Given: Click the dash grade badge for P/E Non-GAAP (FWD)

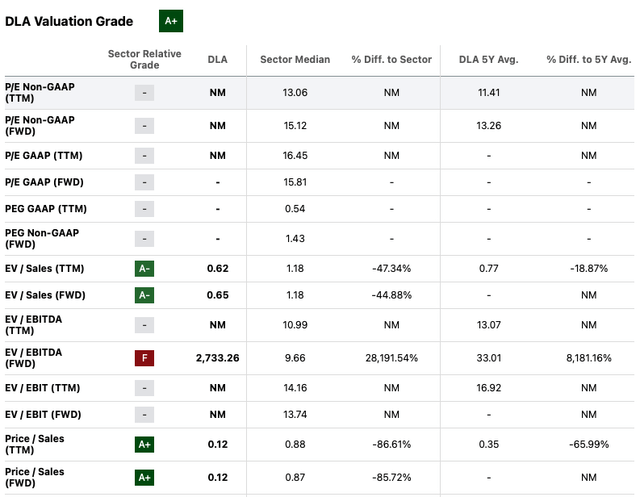Looking at the screenshot, I should point(144,126).
